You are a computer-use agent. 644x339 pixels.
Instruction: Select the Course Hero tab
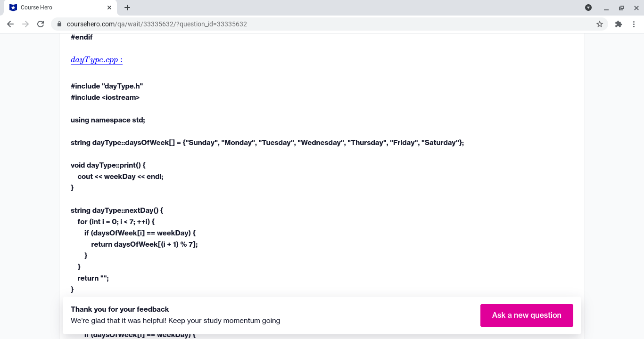(x=59, y=8)
